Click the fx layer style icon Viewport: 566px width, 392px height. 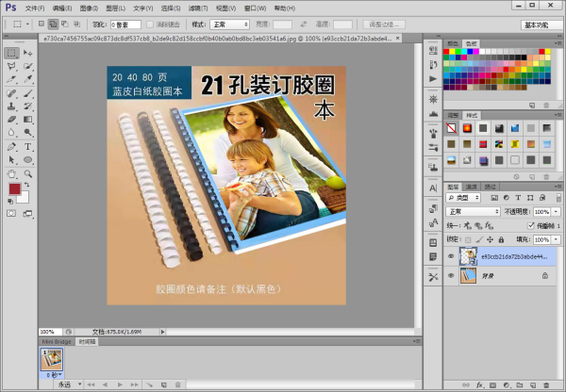[x=479, y=384]
